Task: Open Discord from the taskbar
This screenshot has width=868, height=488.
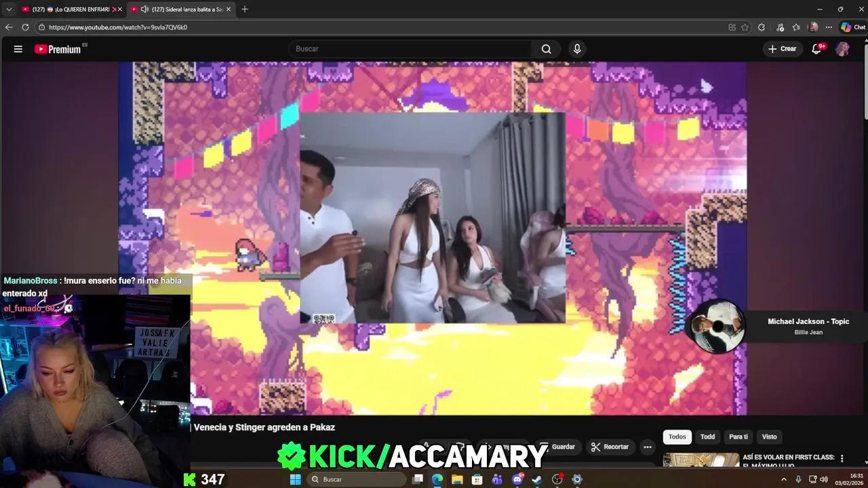Action: 517,479
